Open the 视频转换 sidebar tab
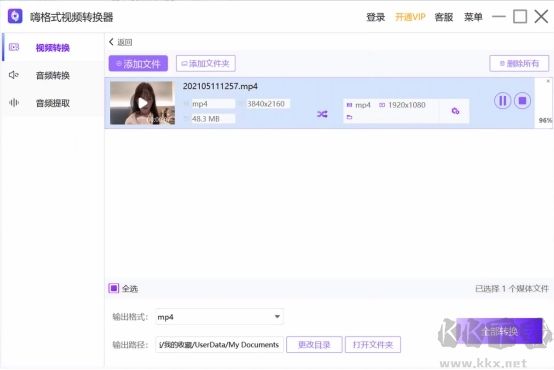 click(52, 48)
